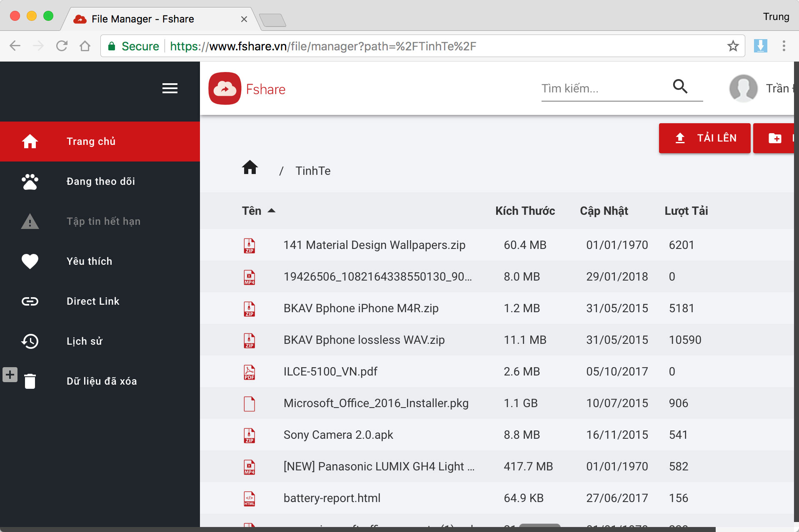The image size is (799, 532).
Task: Click the Direct Link chain icon
Action: [30, 301]
